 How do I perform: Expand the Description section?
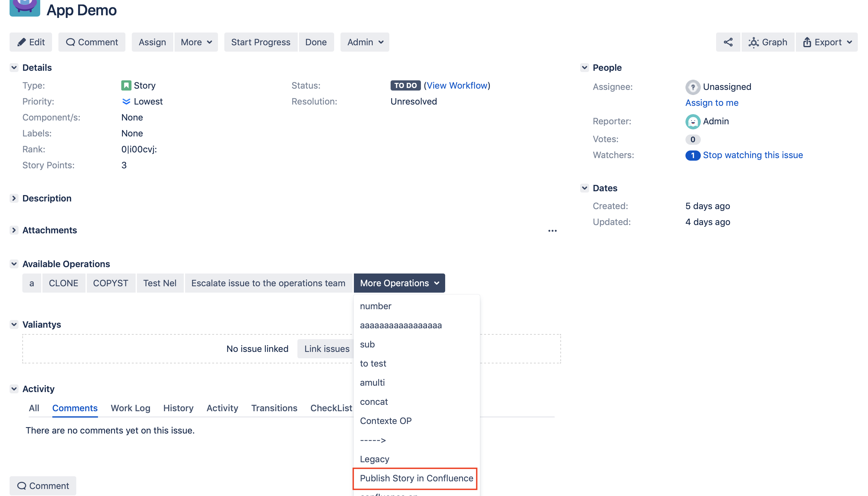14,198
